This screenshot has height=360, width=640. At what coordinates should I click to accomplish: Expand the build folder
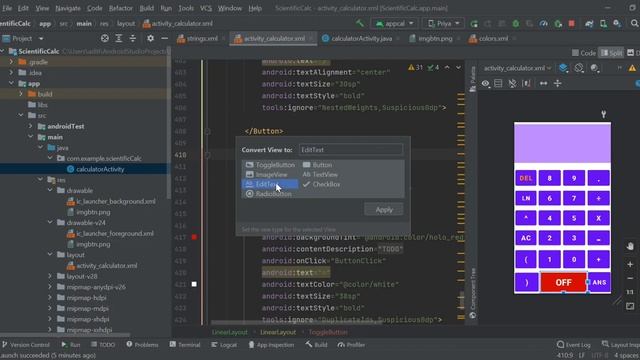click(21, 94)
